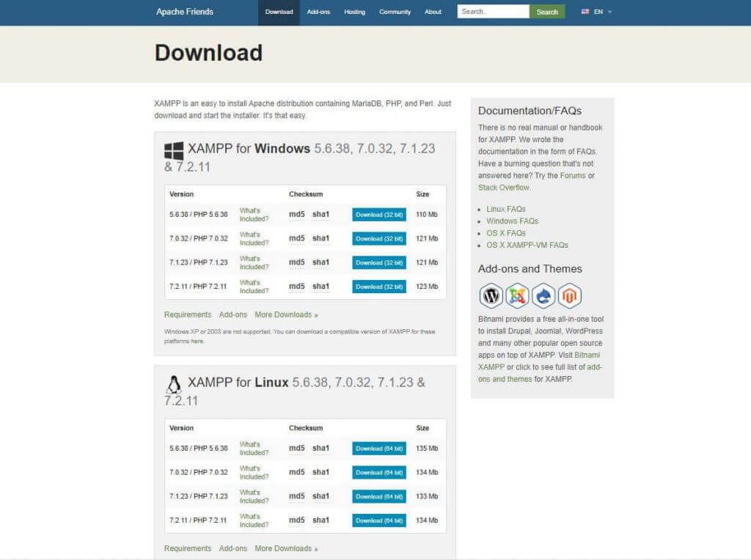The width and height of the screenshot is (751, 560).
Task: View md5 checksum for Windows 7.0.32
Action: coord(296,238)
